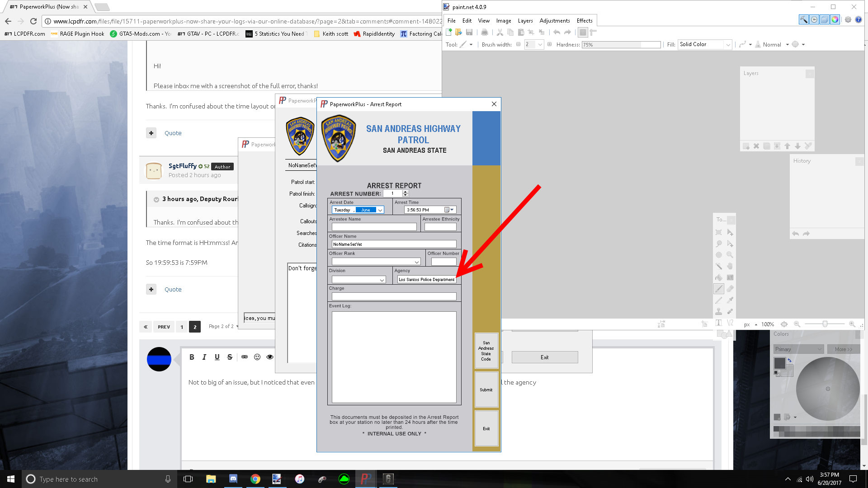Toggle the Colors window button in paint.net

pos(835,20)
